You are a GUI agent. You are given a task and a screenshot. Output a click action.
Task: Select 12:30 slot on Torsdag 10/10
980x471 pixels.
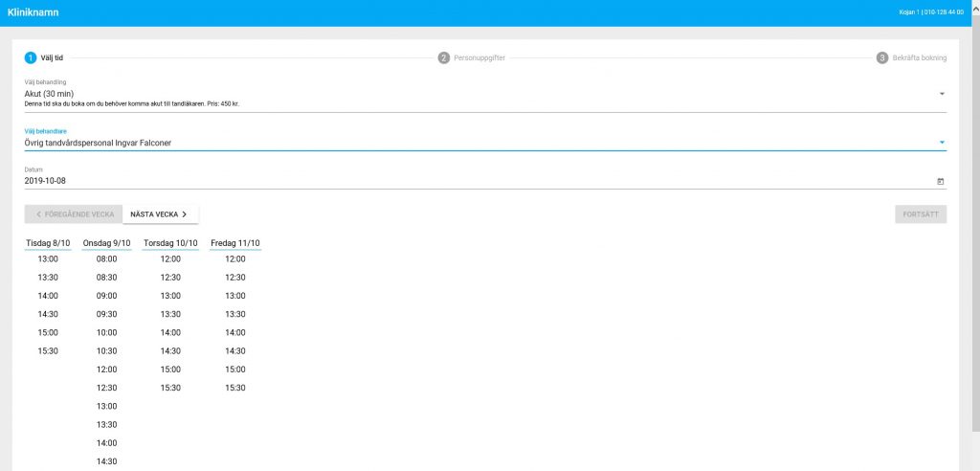click(170, 277)
